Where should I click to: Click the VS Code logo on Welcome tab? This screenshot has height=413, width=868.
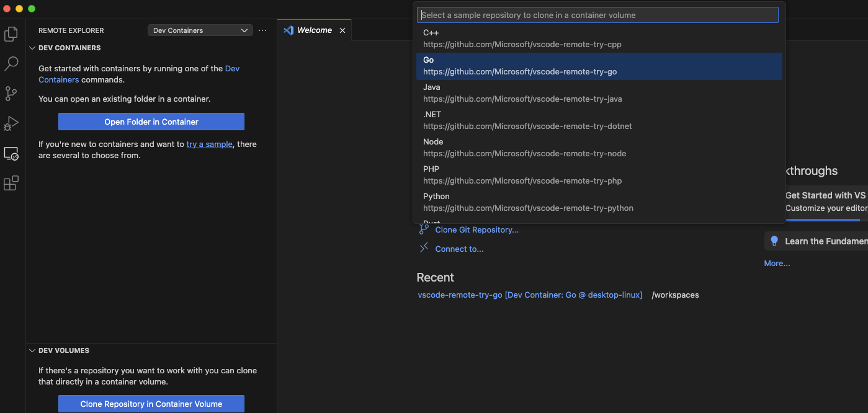289,30
